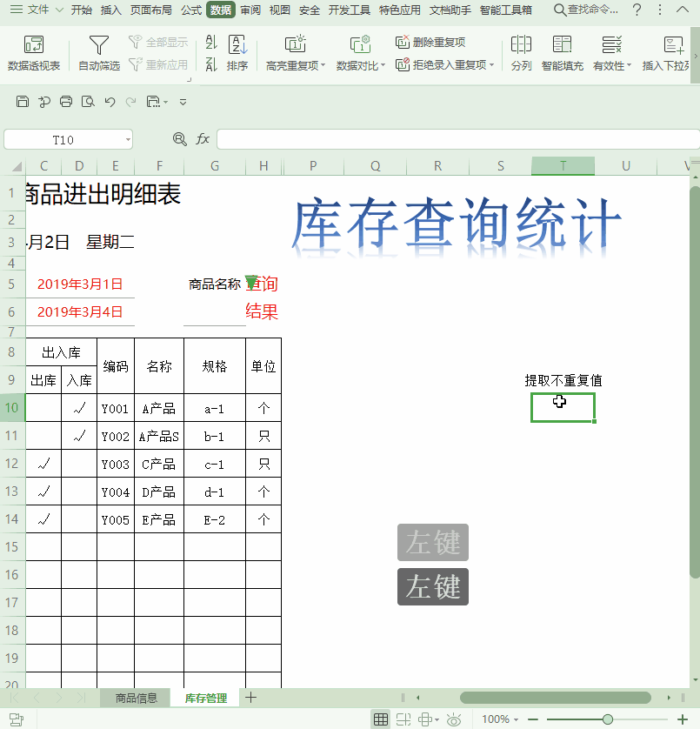
Task: Enable AutoFilter (自动筛选)
Action: [x=99, y=53]
